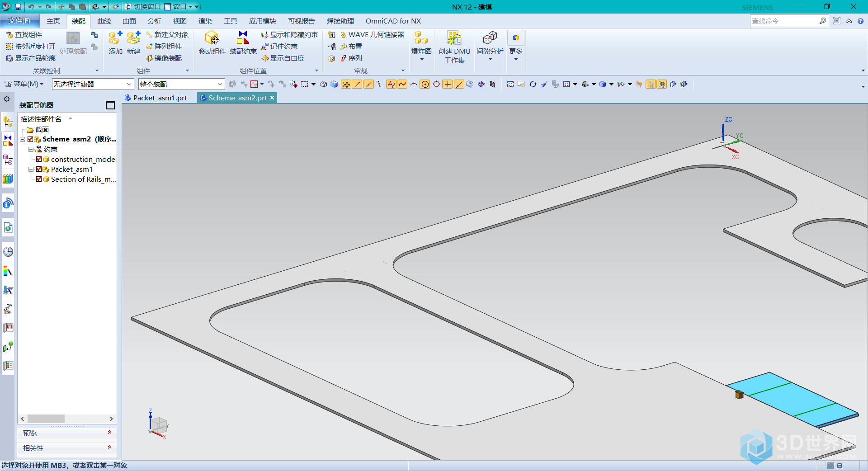868x471 pixels.
Task: Open the constraint navigator sidebar icon
Action: tap(8, 141)
